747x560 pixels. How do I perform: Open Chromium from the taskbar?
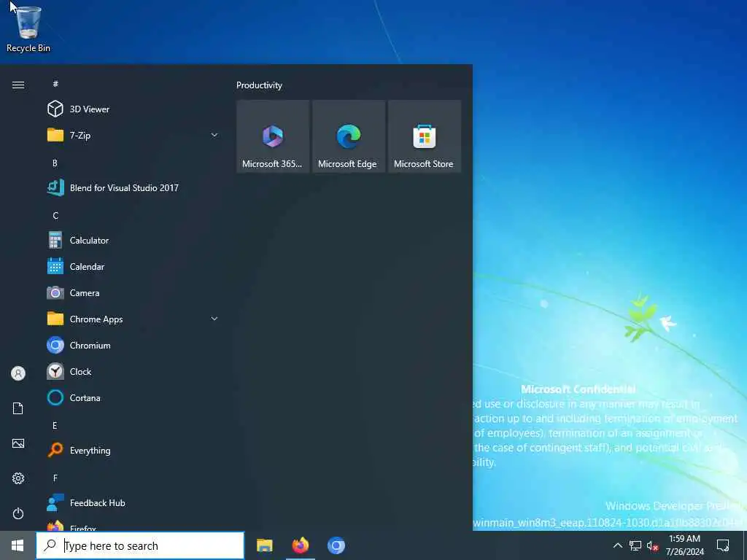336,545
